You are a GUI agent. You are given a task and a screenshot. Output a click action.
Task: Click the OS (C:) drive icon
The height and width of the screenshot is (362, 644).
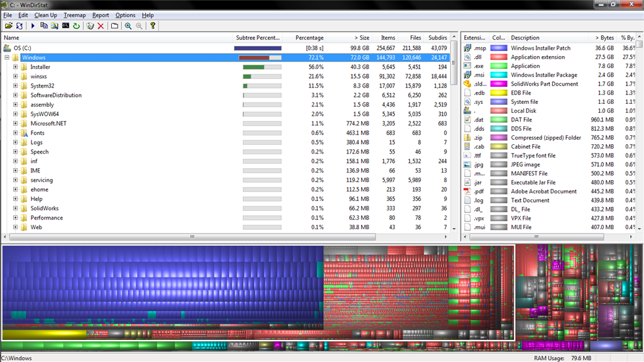7,48
